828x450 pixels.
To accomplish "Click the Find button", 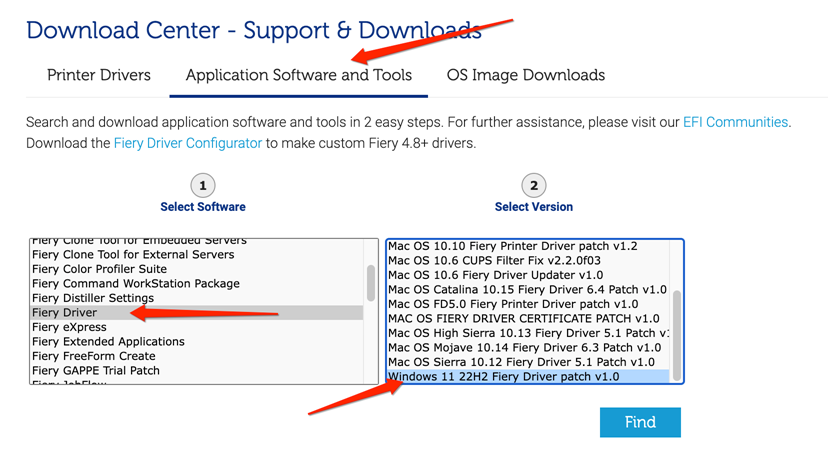I will [640, 422].
